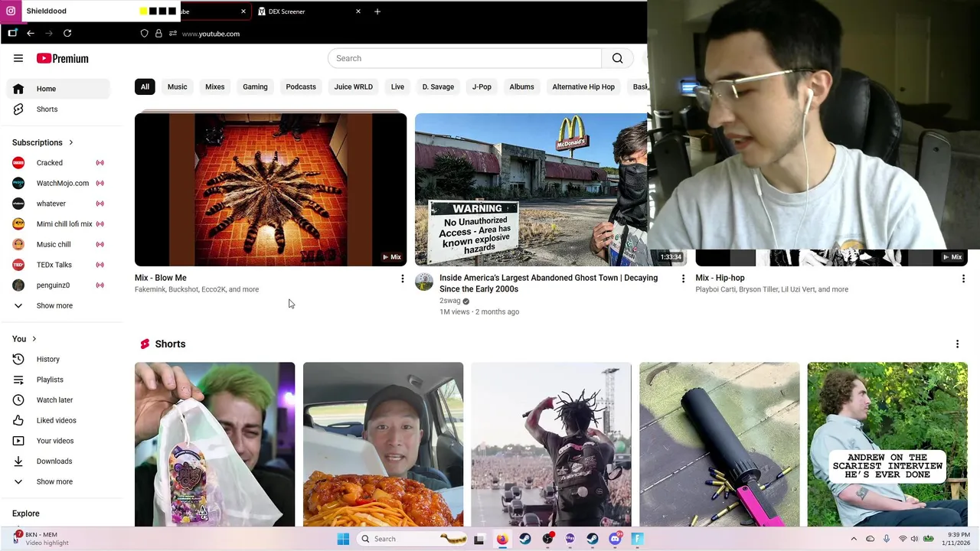The height and width of the screenshot is (551, 980).
Task: Click the 2swag channel avatar
Action: (x=423, y=282)
